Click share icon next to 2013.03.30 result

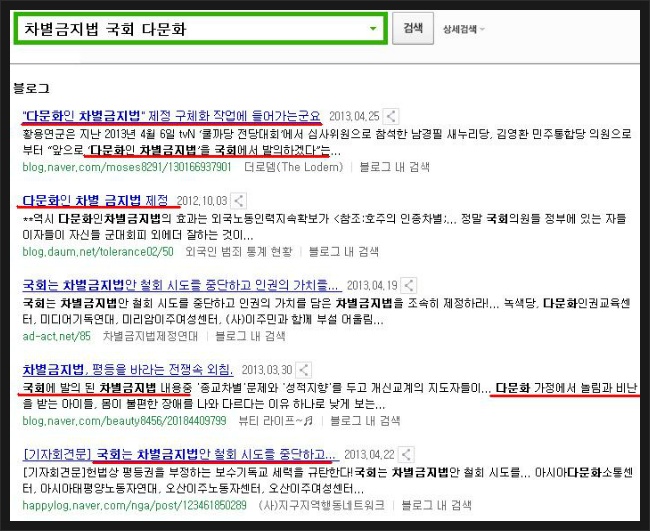(x=303, y=370)
